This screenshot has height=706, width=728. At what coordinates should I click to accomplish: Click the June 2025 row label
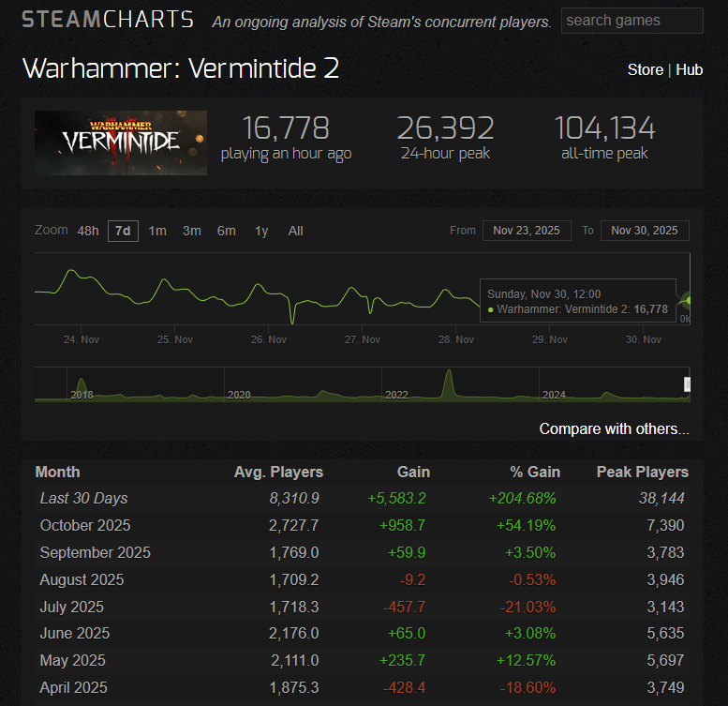[x=75, y=633]
